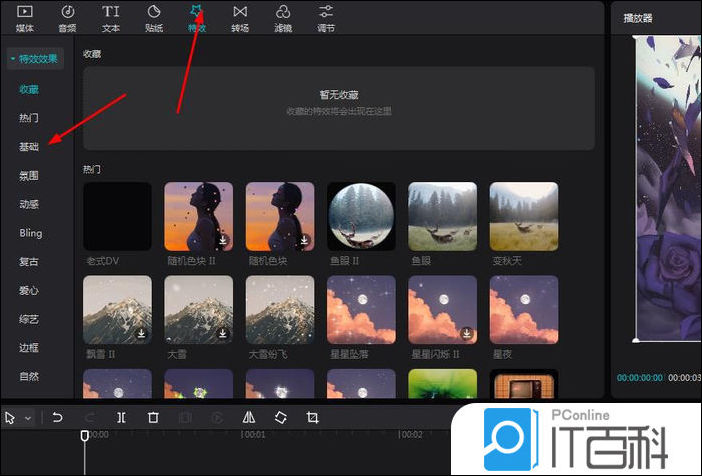
Task: Click the timeline playhead at 00:00
Action: (85, 435)
